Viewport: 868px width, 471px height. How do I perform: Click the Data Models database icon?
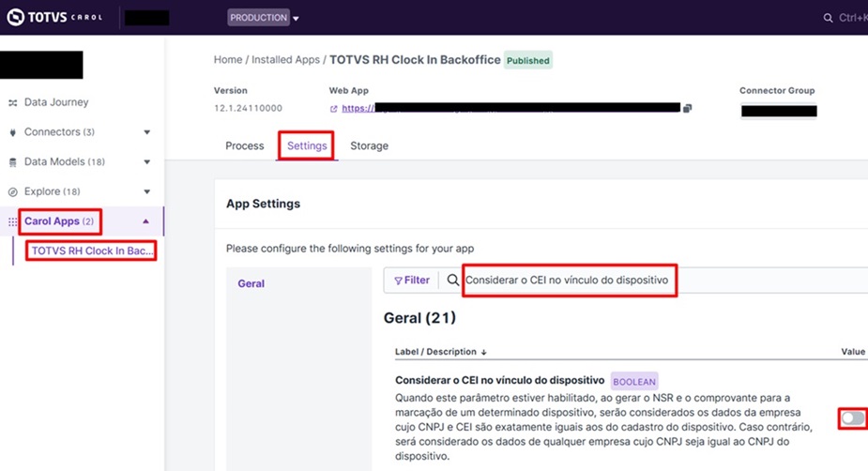(13, 162)
